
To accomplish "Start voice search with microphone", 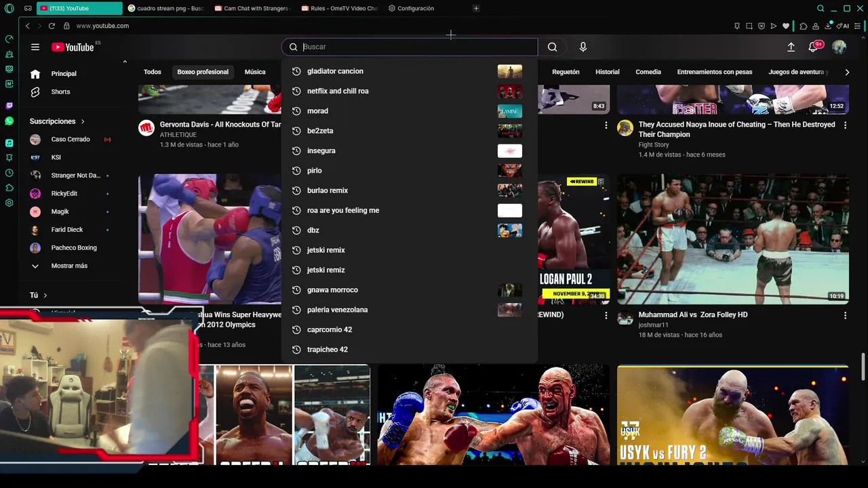I will click(x=583, y=47).
